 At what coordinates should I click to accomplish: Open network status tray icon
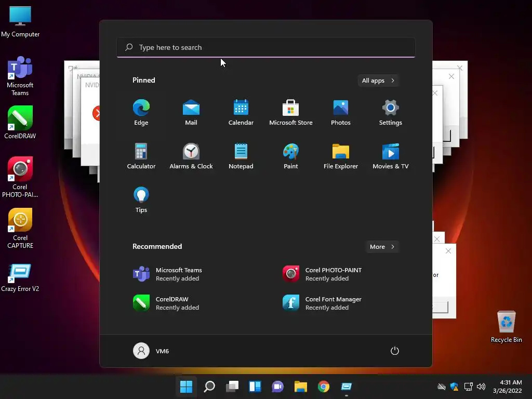coord(468,387)
